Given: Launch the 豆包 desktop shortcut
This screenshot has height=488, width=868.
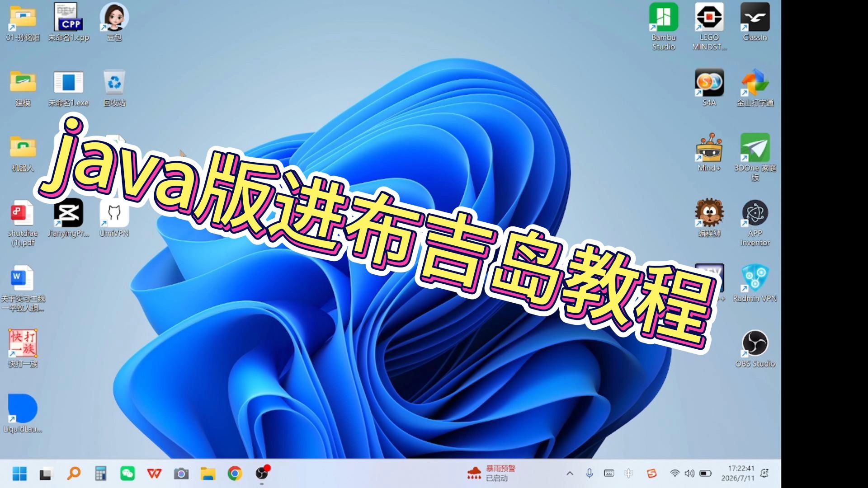Looking at the screenshot, I should pos(114,23).
